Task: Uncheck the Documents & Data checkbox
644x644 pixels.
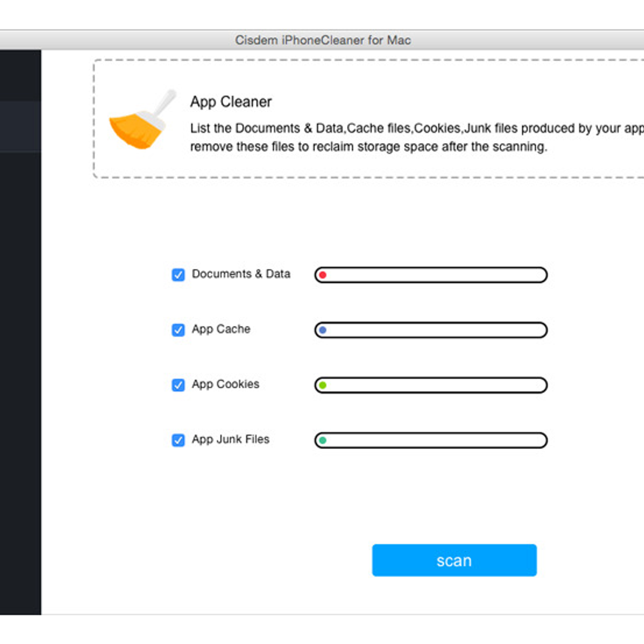Action: point(178,275)
